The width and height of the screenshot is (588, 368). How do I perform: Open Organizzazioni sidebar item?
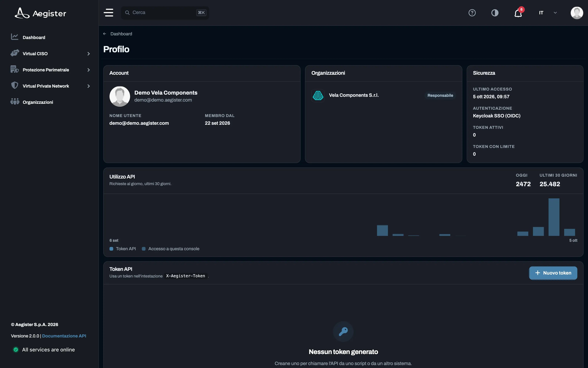(x=38, y=102)
